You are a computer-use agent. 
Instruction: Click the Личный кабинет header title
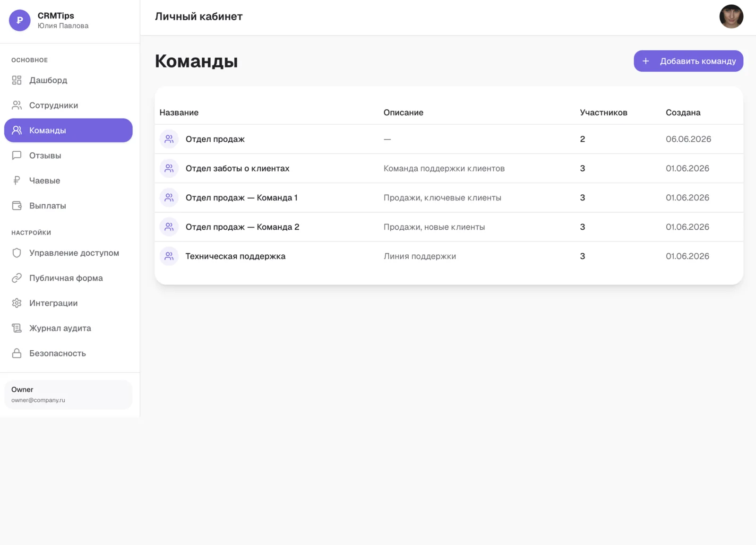point(198,17)
